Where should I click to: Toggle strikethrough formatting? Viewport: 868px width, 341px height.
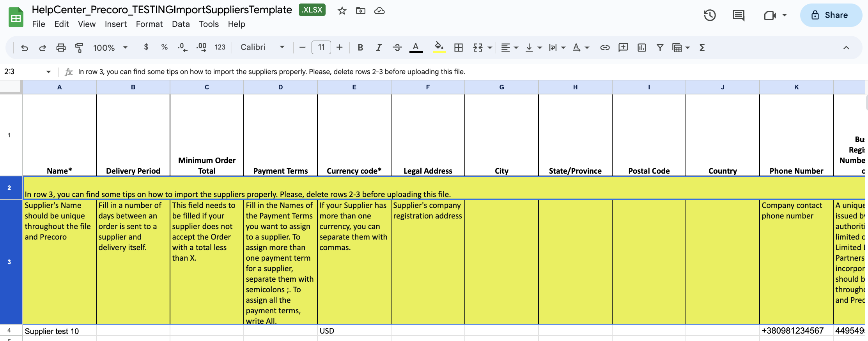coord(397,48)
